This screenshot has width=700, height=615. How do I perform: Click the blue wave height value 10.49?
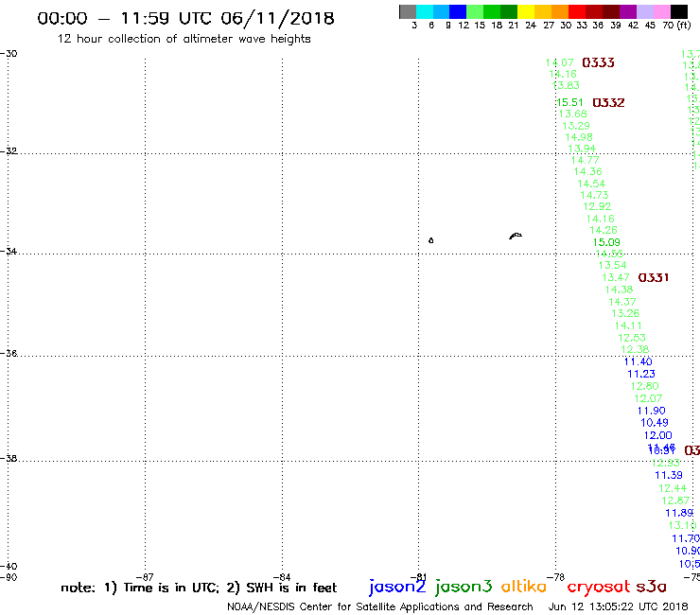655,423
